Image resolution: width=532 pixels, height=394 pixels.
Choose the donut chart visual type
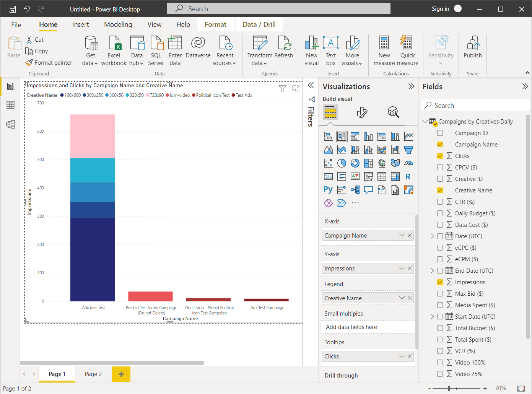click(355, 163)
